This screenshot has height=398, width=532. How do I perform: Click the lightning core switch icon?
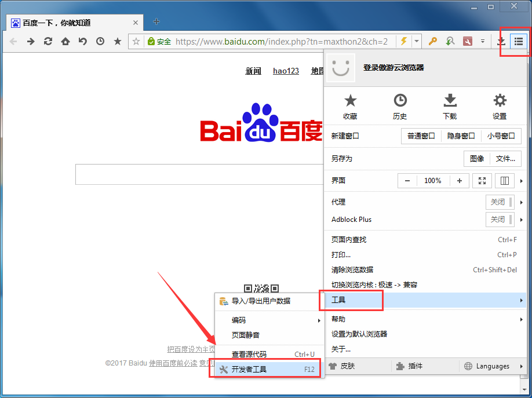tap(403, 41)
